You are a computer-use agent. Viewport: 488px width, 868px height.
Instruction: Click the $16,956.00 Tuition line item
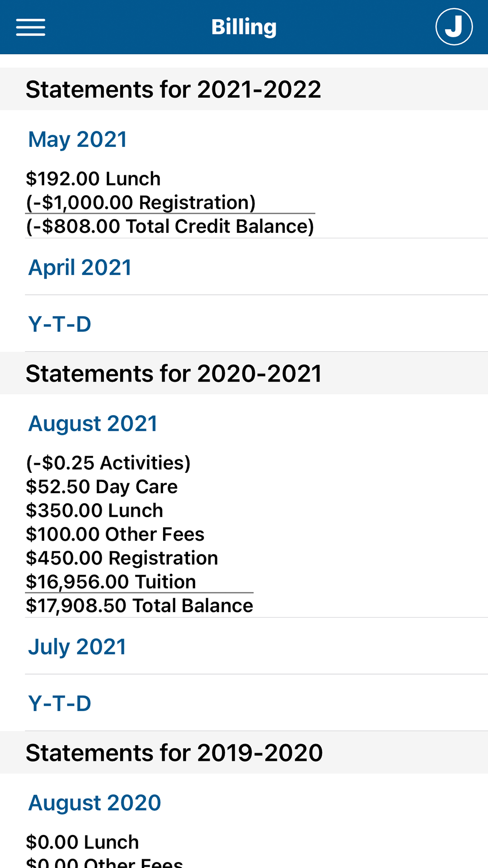111,582
